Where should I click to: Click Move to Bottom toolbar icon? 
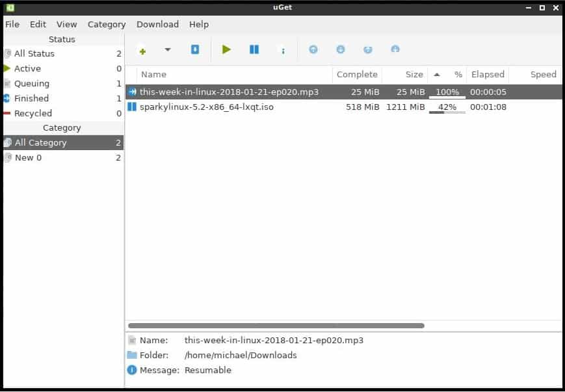click(x=395, y=49)
